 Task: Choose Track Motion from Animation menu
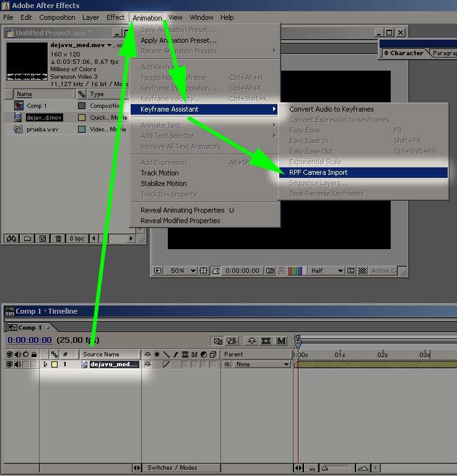pos(205,173)
